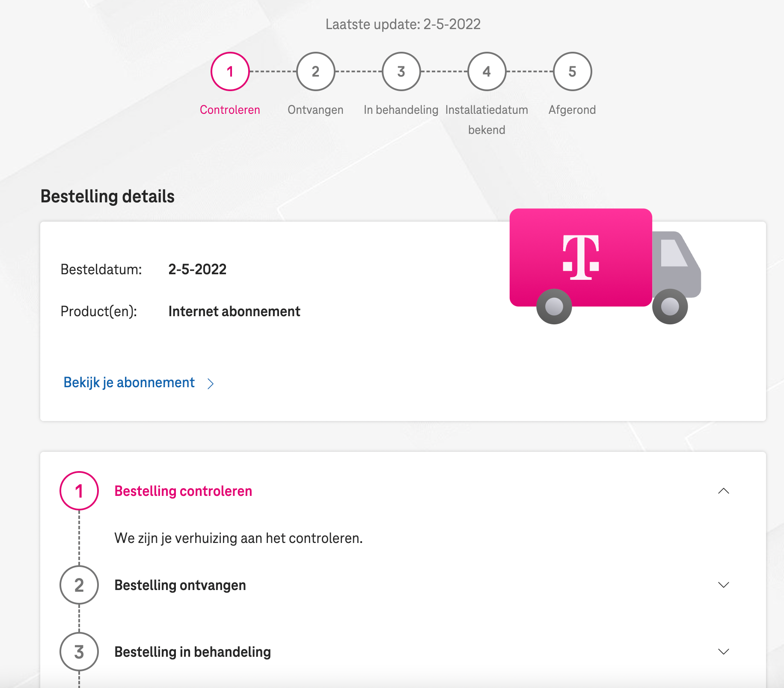The image size is (784, 688).
Task: Collapse the Bestelling controleren section chevron
Action: 724,491
